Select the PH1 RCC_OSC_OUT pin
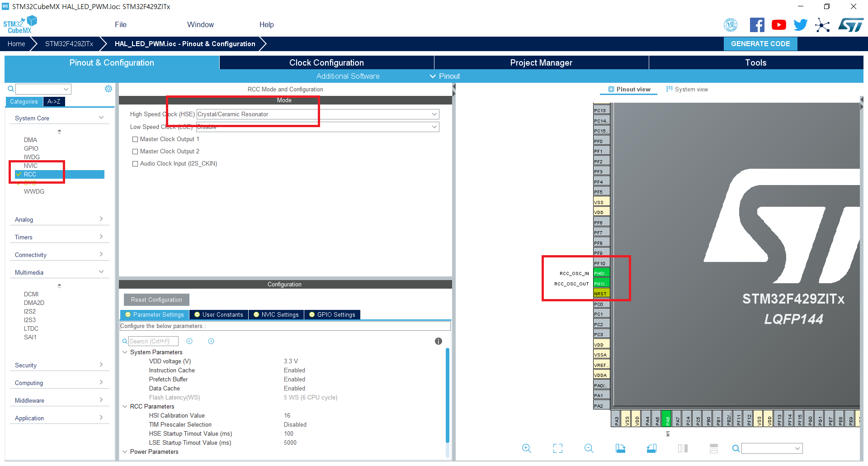The width and height of the screenshot is (868, 466). tap(601, 284)
